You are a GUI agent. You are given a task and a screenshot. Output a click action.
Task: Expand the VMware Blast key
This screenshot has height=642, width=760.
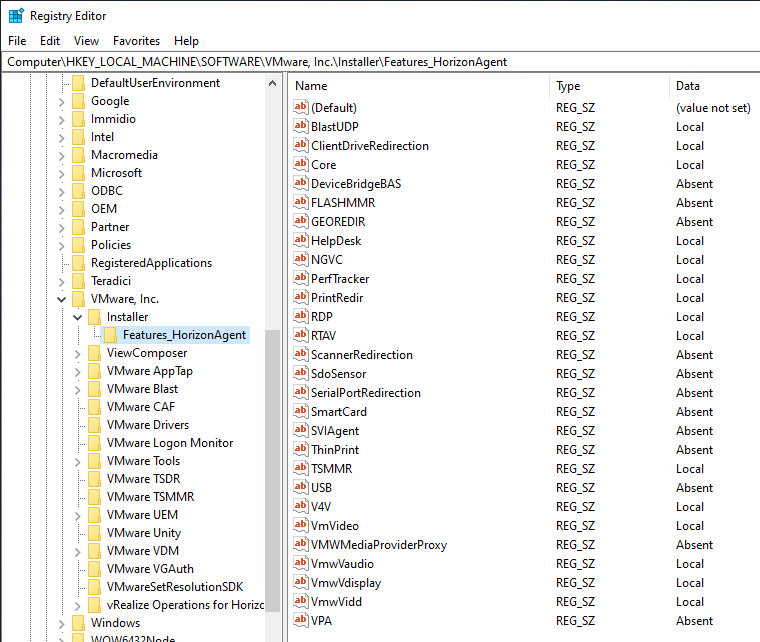pos(78,390)
